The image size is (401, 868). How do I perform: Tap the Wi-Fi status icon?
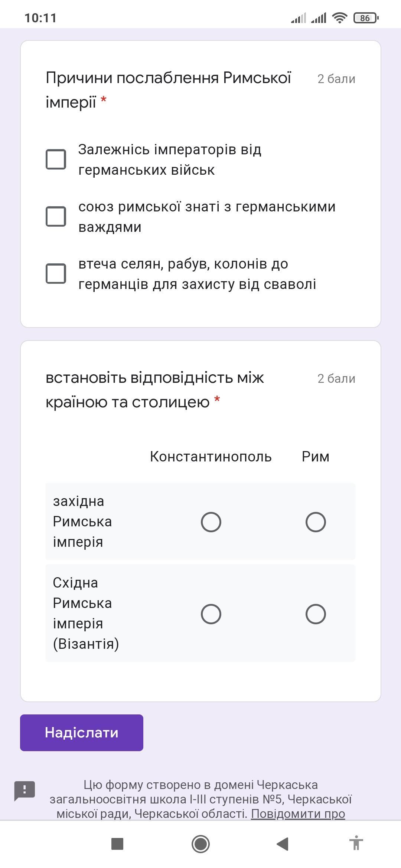(339, 18)
